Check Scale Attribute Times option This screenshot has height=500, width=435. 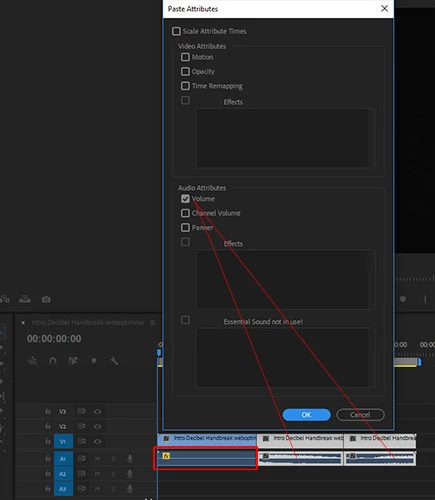coord(176,31)
